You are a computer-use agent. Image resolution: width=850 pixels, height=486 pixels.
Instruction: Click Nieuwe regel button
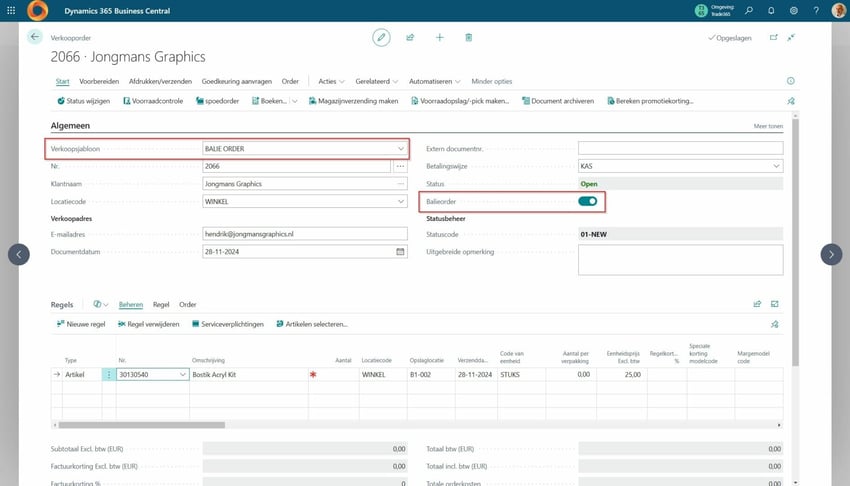click(x=81, y=324)
